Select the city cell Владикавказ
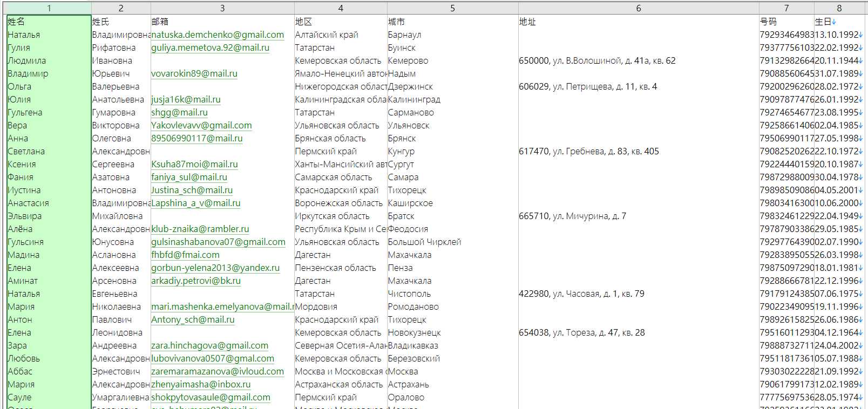868x409 pixels. pos(452,345)
